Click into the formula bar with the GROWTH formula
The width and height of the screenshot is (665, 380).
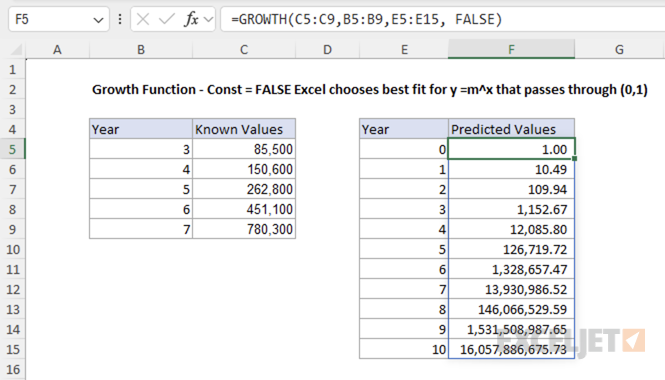tap(443, 20)
